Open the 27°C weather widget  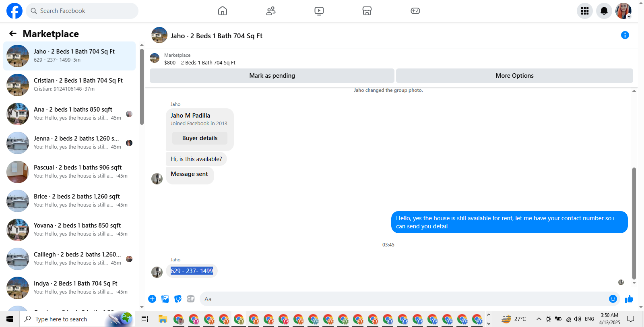coord(514,319)
